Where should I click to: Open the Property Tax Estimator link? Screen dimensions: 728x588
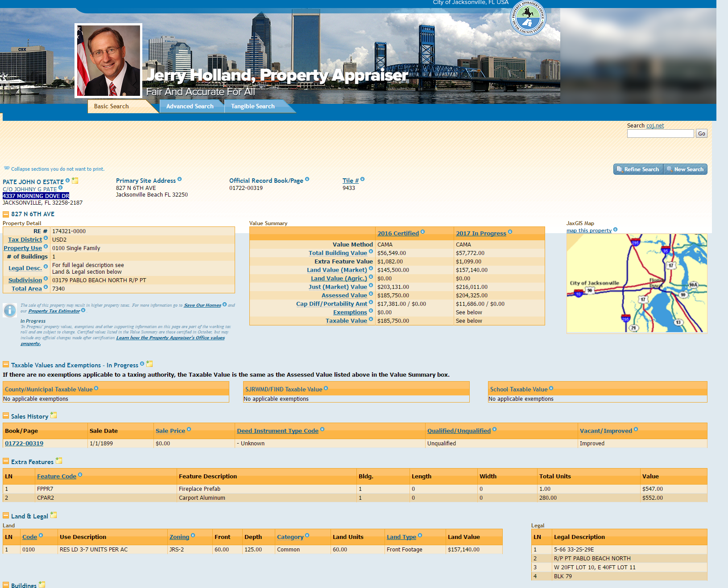click(x=54, y=311)
